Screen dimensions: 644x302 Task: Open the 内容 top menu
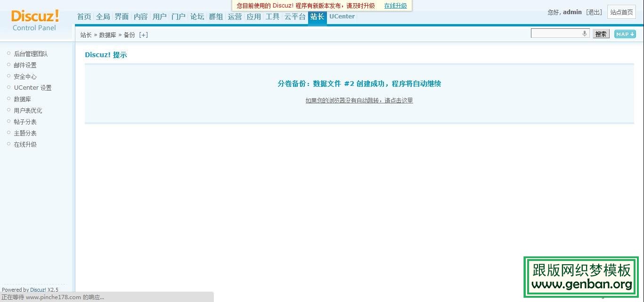pos(140,17)
